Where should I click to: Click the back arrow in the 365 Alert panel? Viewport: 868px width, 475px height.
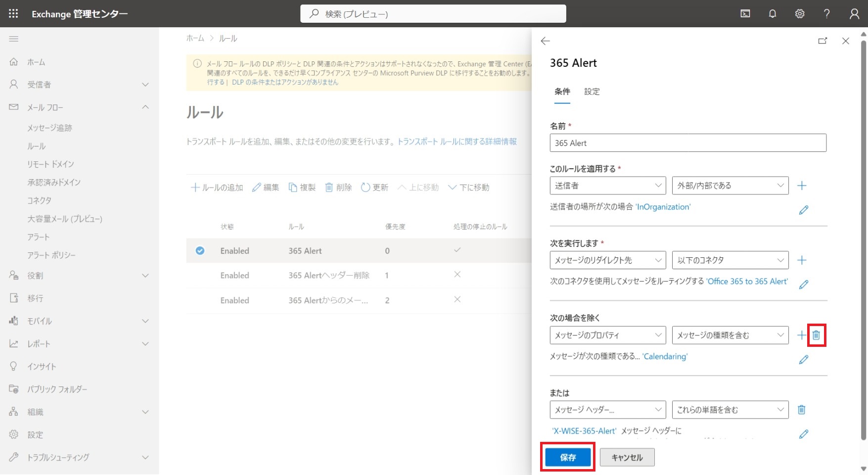click(x=545, y=41)
